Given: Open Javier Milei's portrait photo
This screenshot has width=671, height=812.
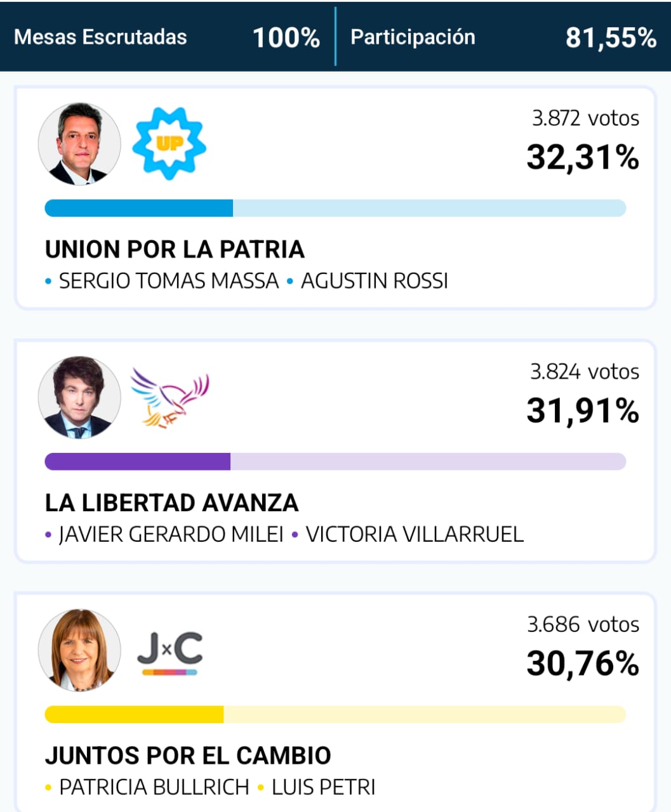Looking at the screenshot, I should tap(79, 398).
